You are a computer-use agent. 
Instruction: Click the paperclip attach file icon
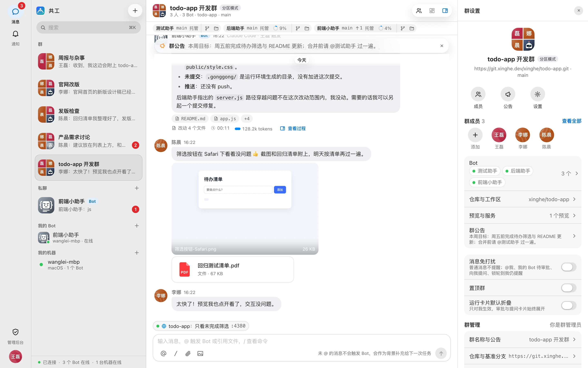click(188, 353)
